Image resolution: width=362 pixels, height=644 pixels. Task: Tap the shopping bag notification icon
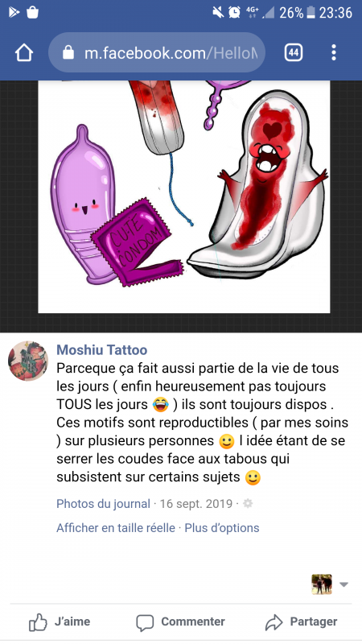point(32,12)
